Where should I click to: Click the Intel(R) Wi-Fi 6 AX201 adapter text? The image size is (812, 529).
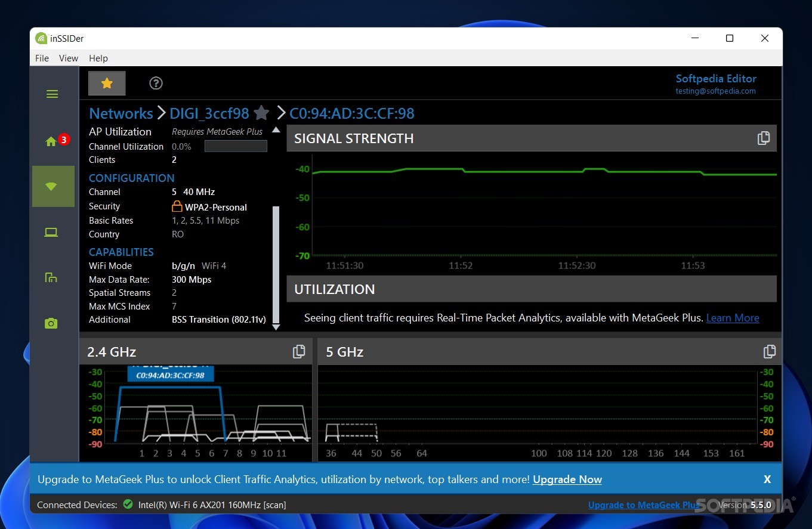(212, 505)
